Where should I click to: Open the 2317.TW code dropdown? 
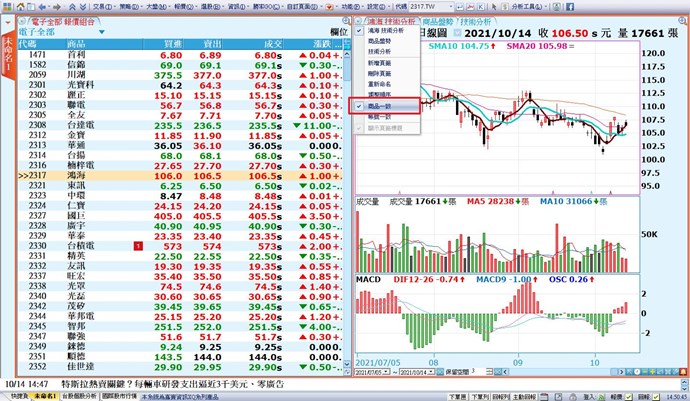click(x=450, y=7)
